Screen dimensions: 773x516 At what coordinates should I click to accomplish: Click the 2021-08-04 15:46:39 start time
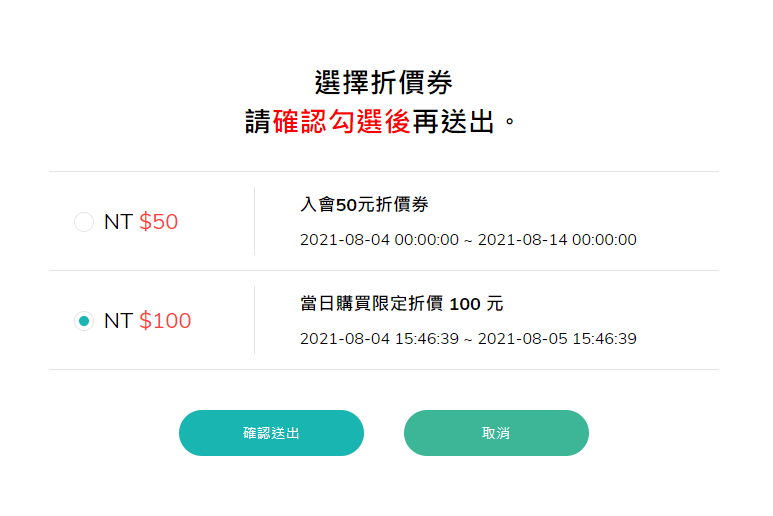point(380,339)
